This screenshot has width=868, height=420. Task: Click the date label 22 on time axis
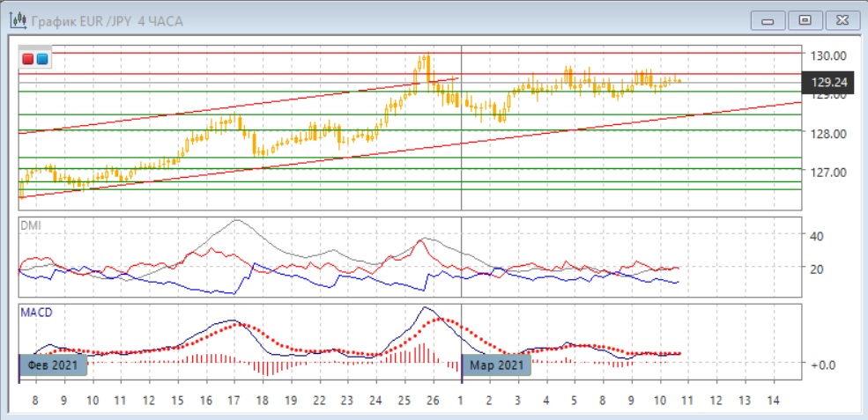point(319,401)
